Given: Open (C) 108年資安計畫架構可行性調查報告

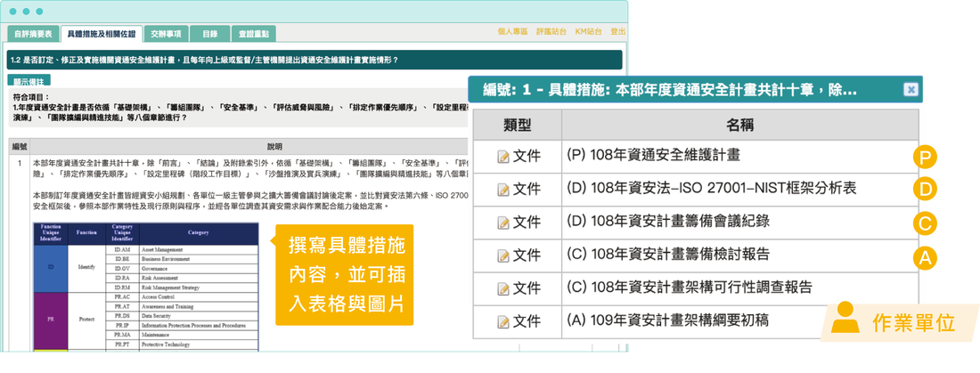Looking at the screenshot, I should click(x=690, y=288).
